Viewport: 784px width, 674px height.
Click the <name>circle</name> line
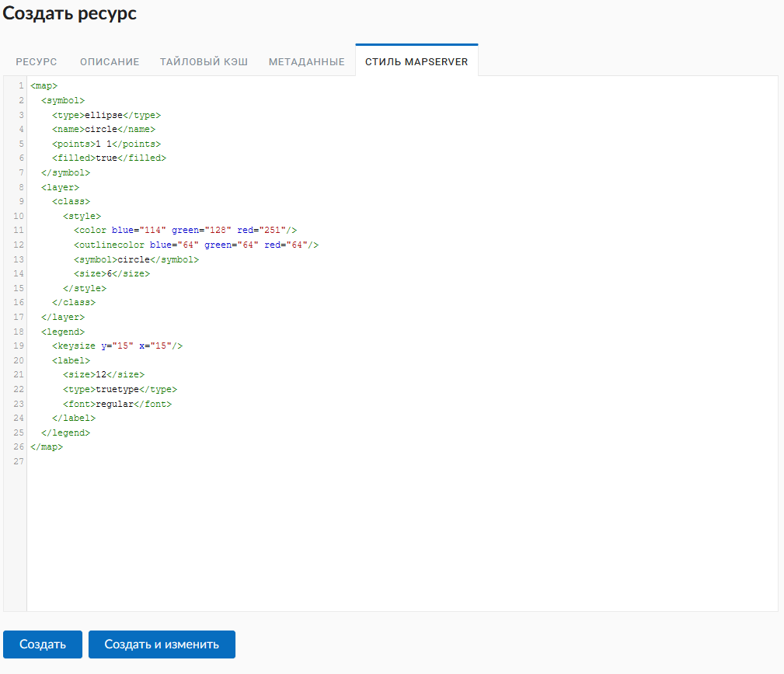click(x=104, y=130)
